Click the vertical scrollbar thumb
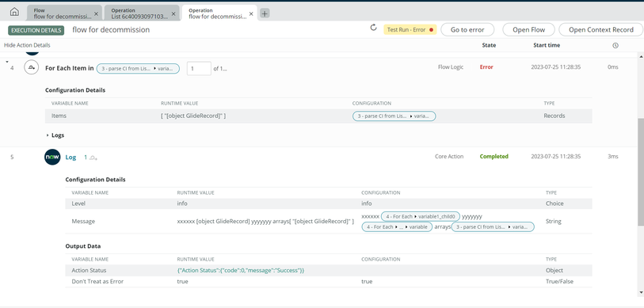Viewport: 644px width, 308px height. [641, 172]
